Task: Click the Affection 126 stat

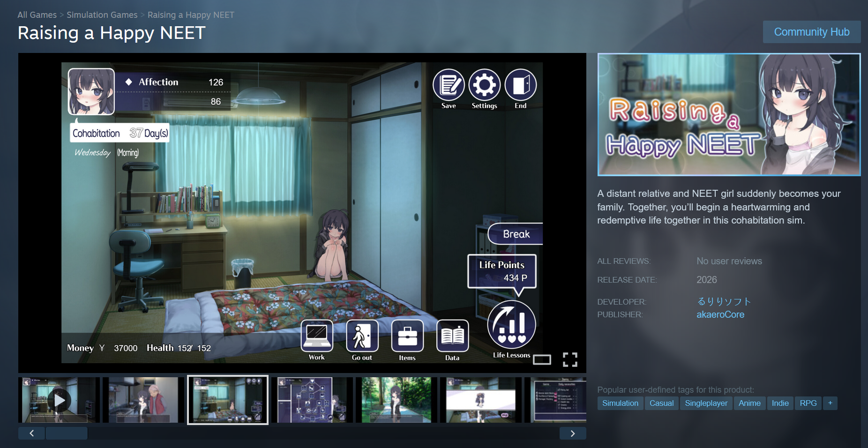Action: click(x=175, y=82)
